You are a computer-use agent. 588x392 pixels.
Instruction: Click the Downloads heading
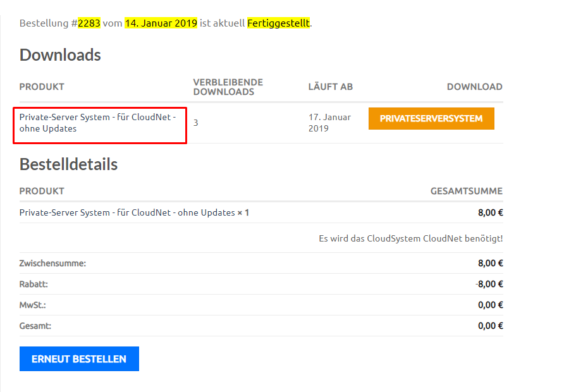[x=60, y=55]
